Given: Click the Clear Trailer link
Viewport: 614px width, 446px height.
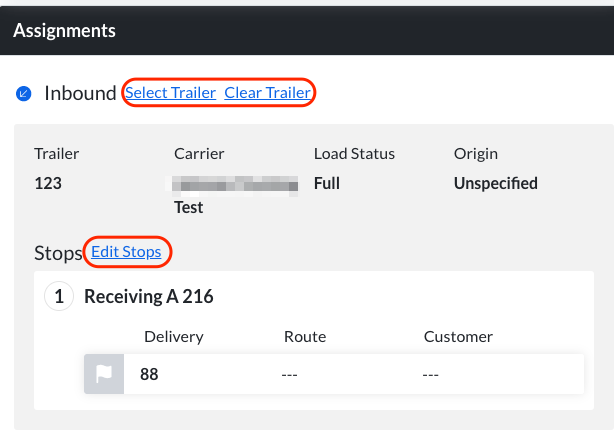Looking at the screenshot, I should [x=267, y=93].
